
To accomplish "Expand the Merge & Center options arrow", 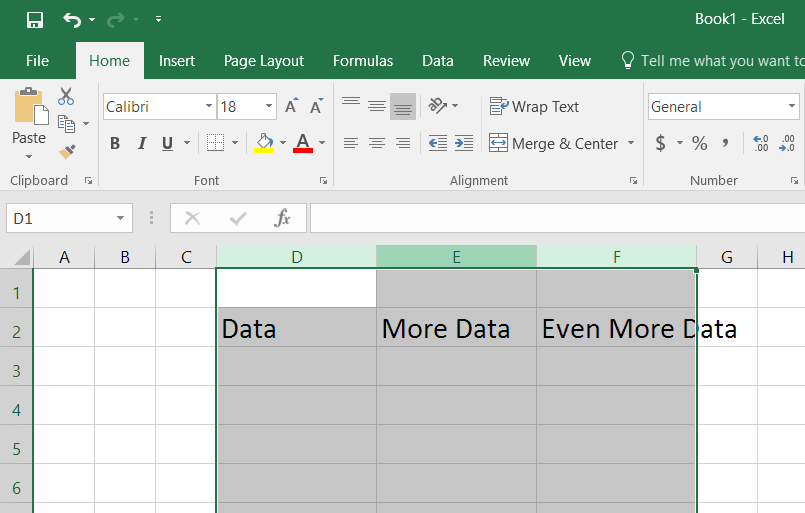I will click(x=631, y=143).
